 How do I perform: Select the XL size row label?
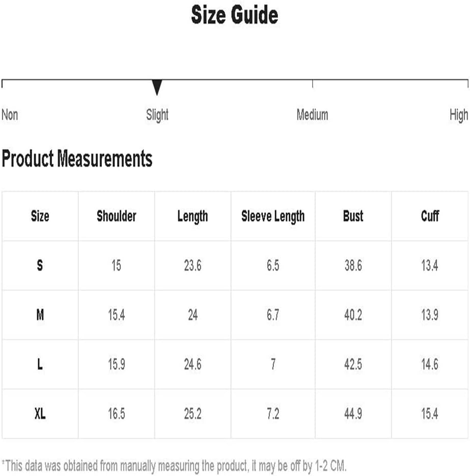(40, 413)
